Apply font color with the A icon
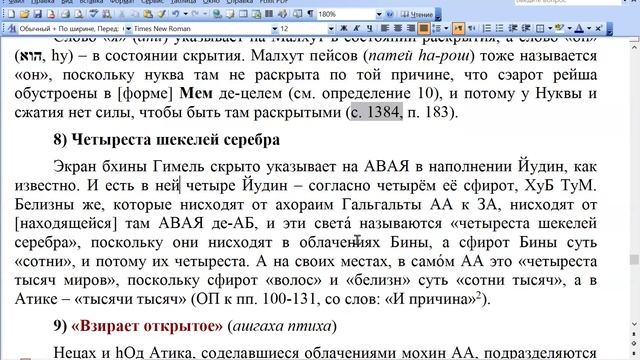 (x=579, y=29)
